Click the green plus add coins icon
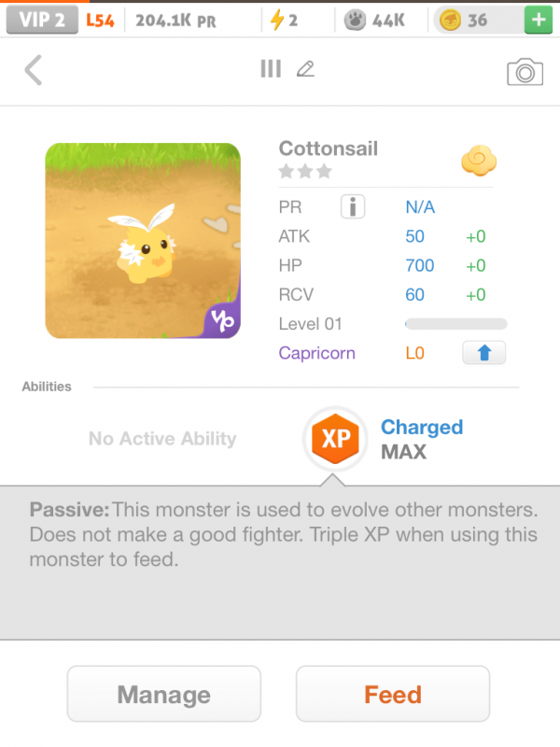 [537, 20]
